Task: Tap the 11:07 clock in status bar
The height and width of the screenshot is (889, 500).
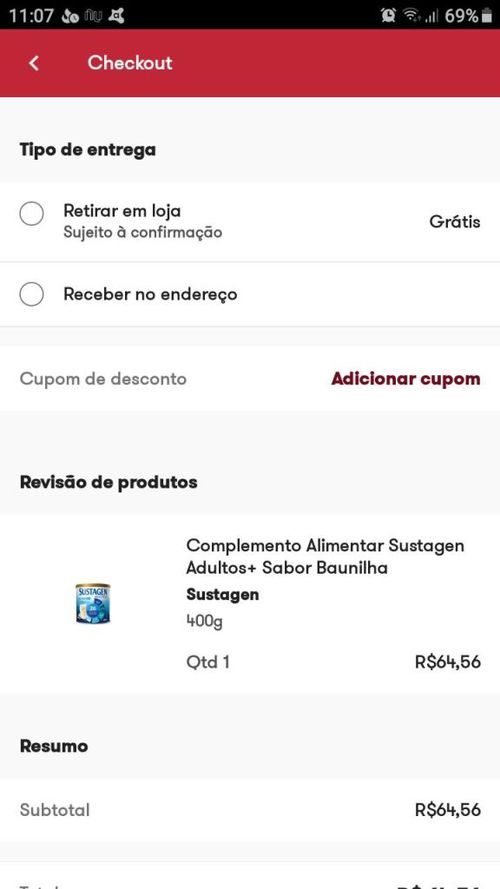Action: pos(31,16)
